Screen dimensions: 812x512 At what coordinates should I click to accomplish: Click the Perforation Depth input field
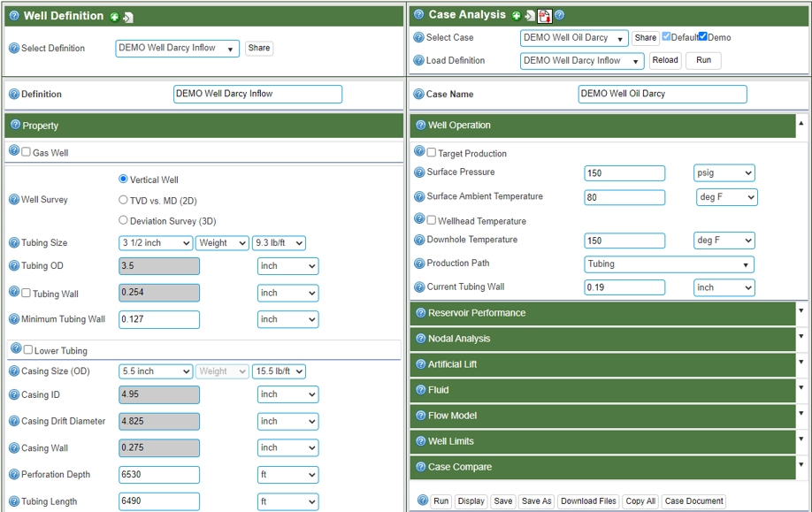pos(159,475)
